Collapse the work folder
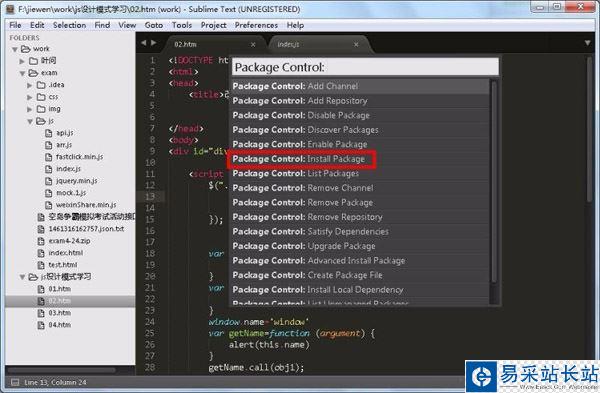The height and width of the screenshot is (393, 600). point(15,49)
